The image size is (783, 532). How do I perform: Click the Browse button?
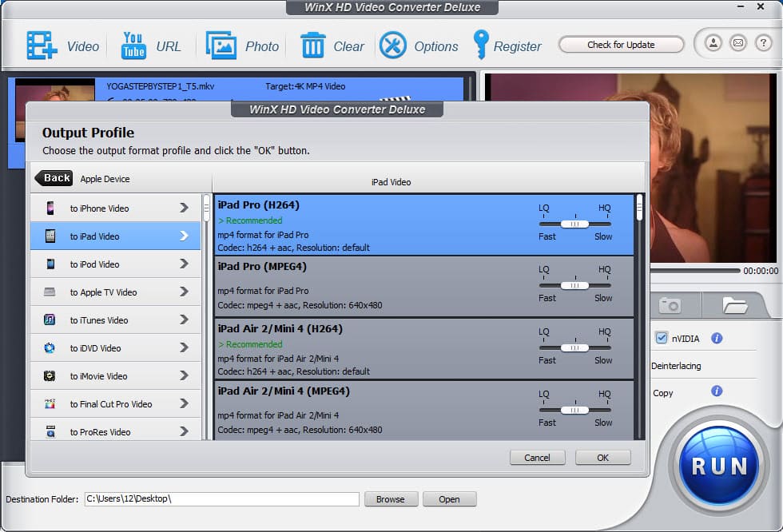[x=391, y=499]
